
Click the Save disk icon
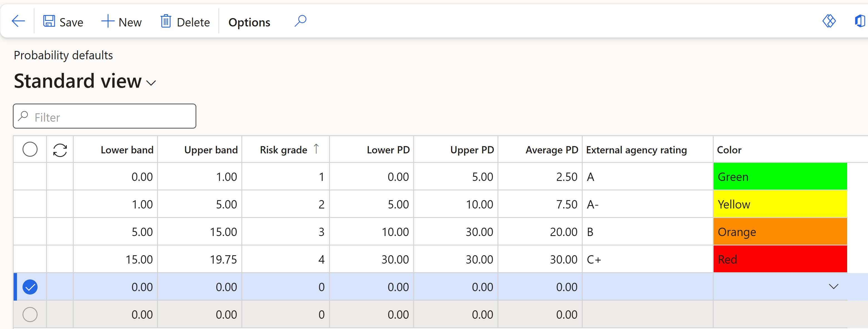(x=49, y=21)
